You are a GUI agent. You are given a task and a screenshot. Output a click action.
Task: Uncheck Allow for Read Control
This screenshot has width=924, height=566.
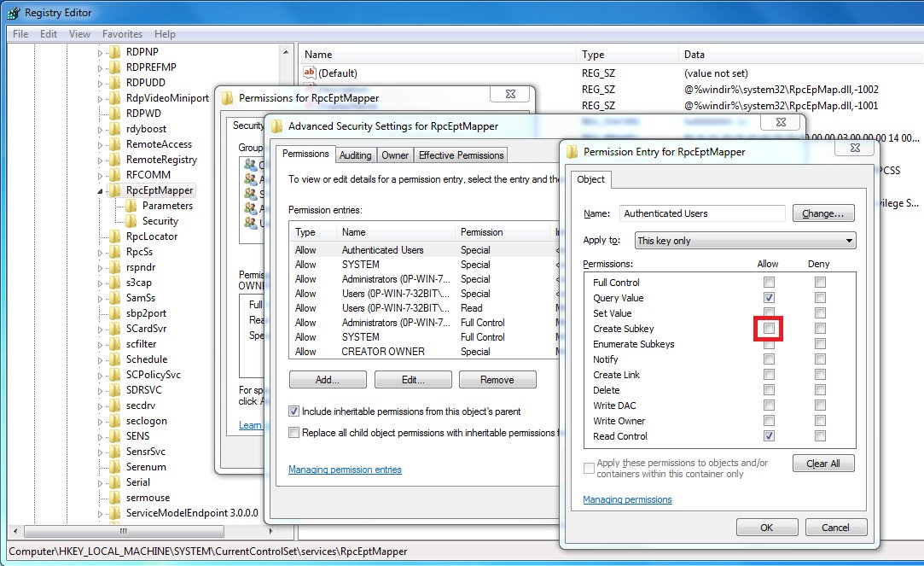point(769,435)
